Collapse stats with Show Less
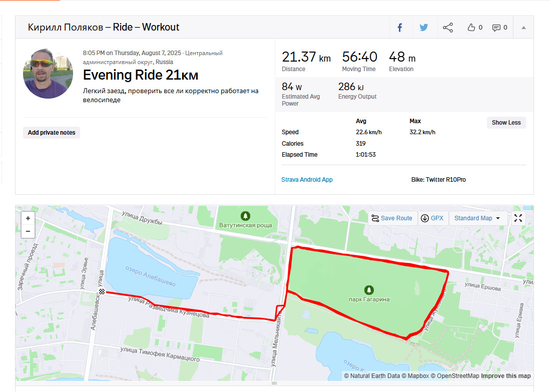 click(506, 123)
